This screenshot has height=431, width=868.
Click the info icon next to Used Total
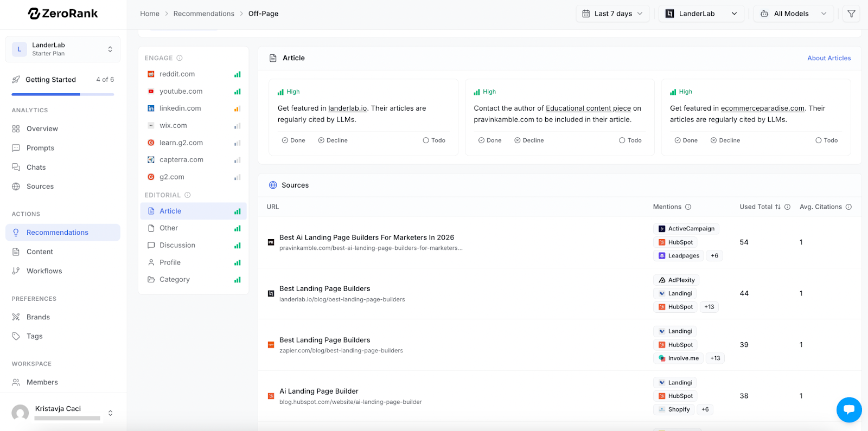[x=788, y=207]
